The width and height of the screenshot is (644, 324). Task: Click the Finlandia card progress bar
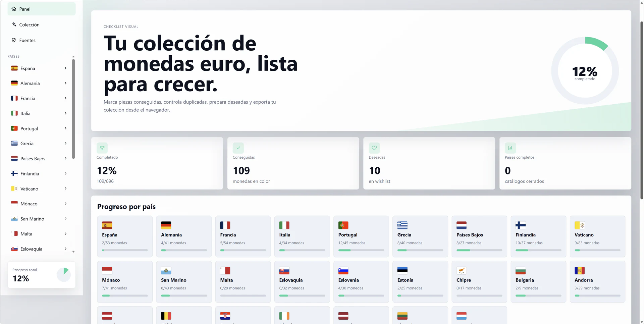[x=538, y=250]
